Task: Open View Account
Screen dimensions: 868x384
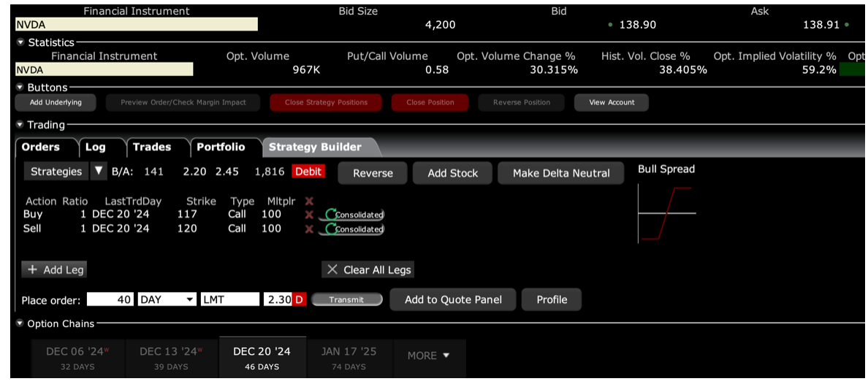Action: click(x=612, y=102)
